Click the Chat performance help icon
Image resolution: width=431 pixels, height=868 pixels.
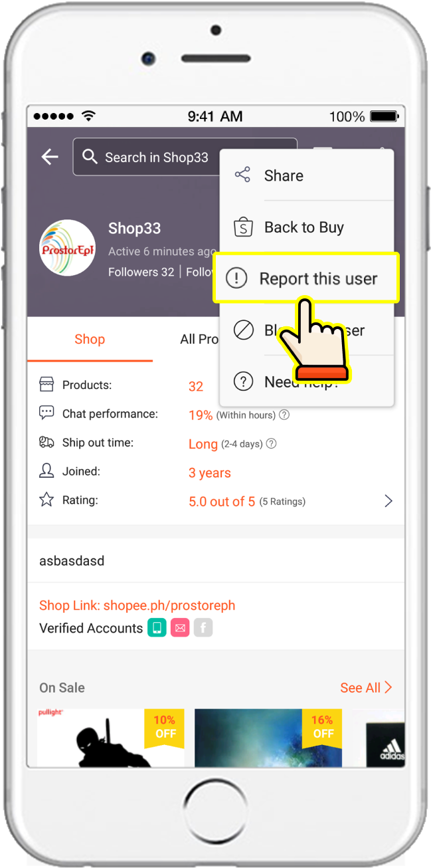pyautogui.click(x=284, y=415)
